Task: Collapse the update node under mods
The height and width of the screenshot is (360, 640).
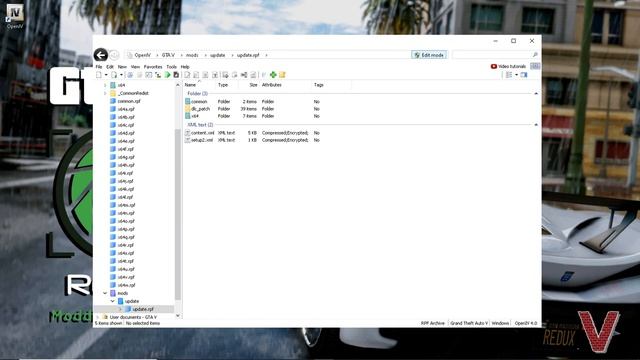Action: coord(113,301)
